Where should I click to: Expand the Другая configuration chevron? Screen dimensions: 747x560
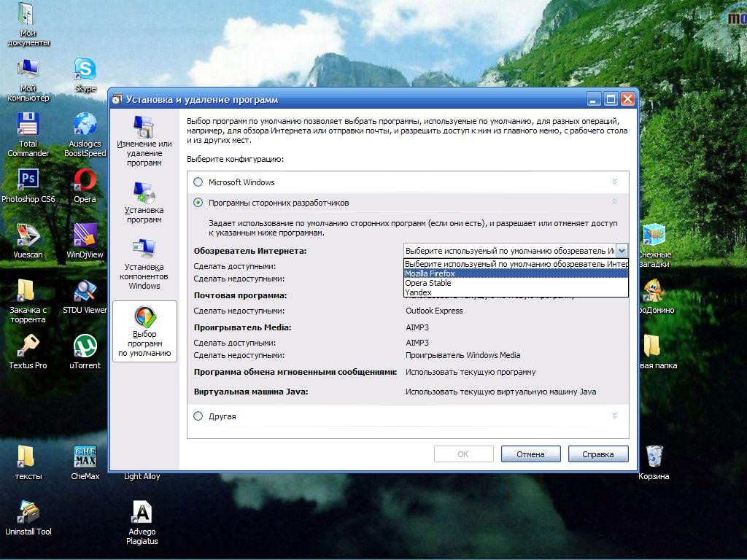coord(614,416)
